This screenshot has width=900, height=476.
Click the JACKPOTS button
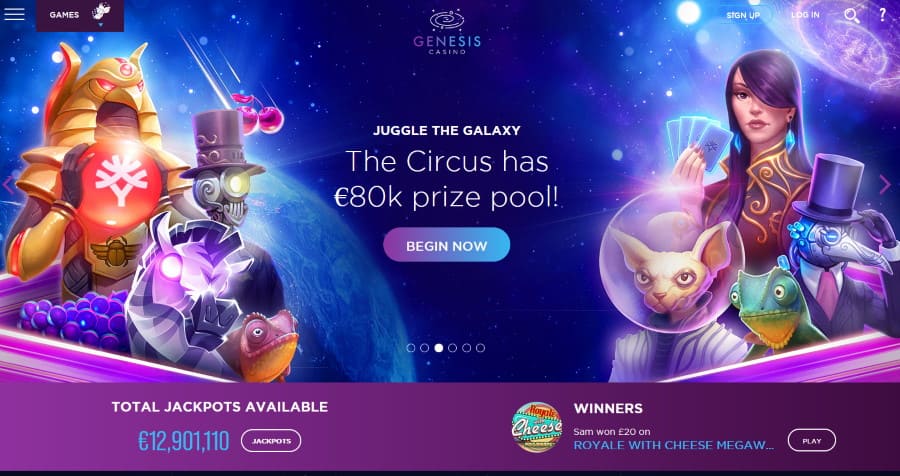271,441
